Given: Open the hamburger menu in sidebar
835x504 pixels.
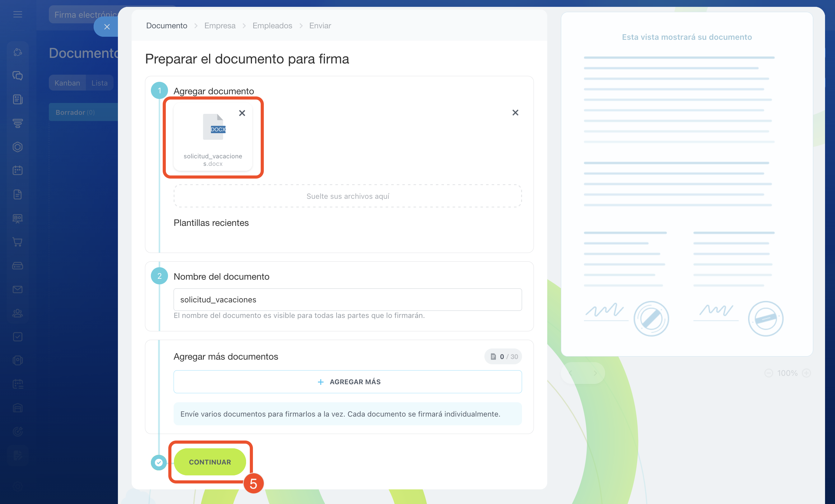Looking at the screenshot, I should tap(18, 15).
